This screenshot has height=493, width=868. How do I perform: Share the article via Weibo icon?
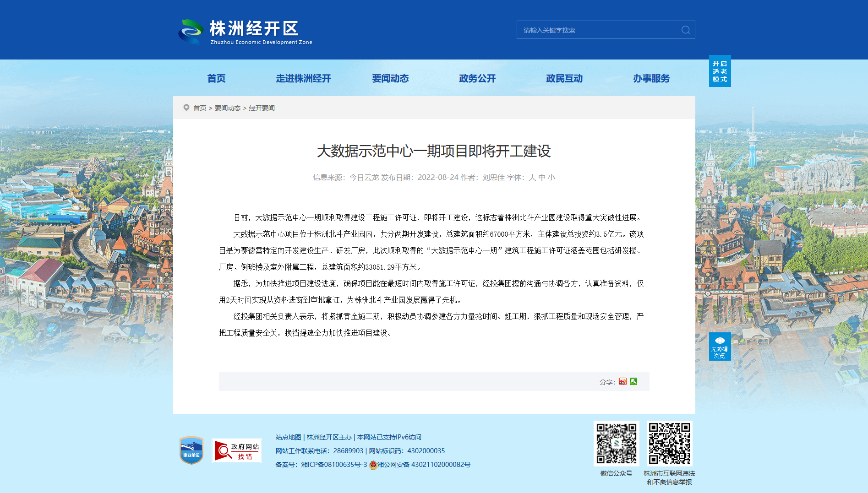622,381
